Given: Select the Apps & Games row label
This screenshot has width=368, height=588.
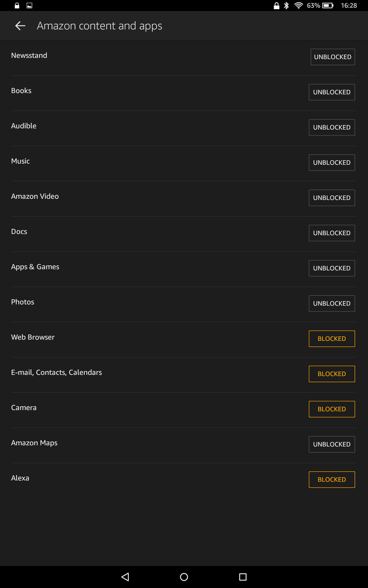Looking at the screenshot, I should point(35,267).
